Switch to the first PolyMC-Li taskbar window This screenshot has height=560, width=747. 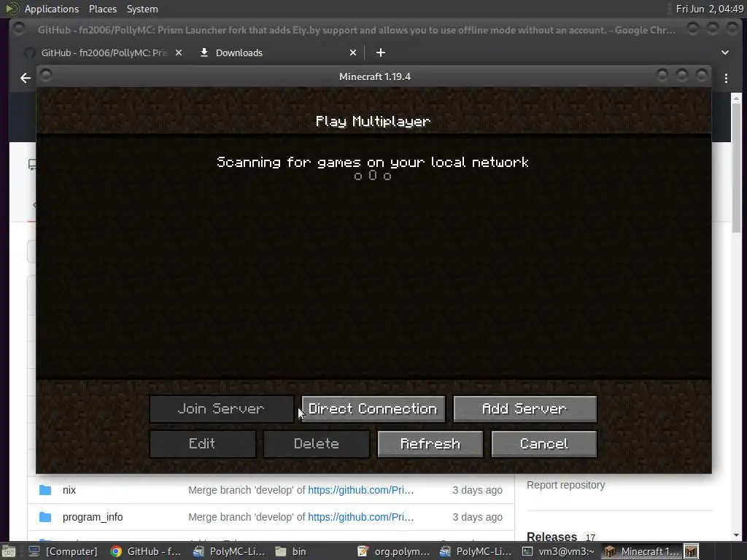(228, 551)
